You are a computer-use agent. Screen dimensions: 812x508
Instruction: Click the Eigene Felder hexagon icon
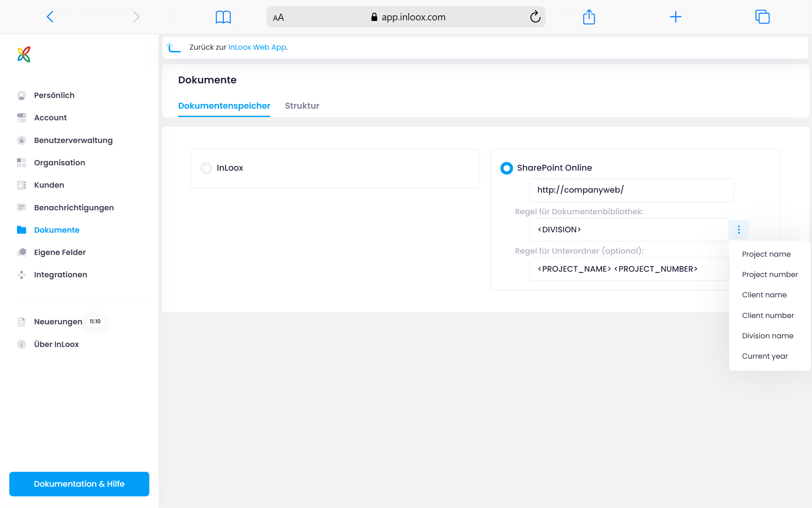(22, 252)
